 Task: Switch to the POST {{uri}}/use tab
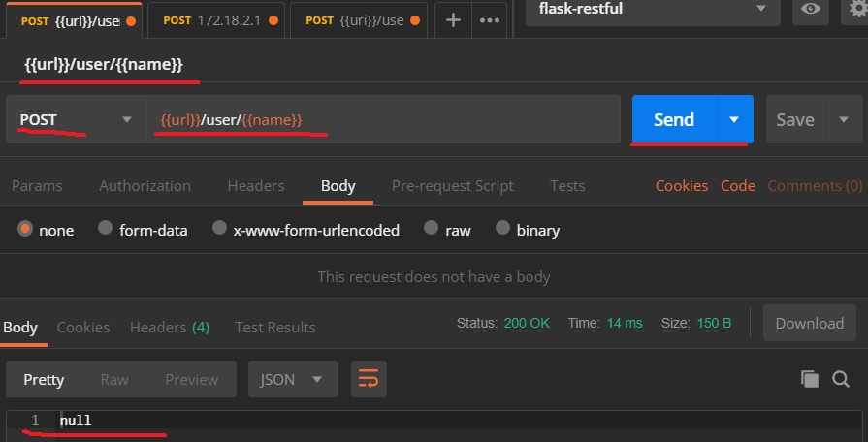tap(359, 21)
